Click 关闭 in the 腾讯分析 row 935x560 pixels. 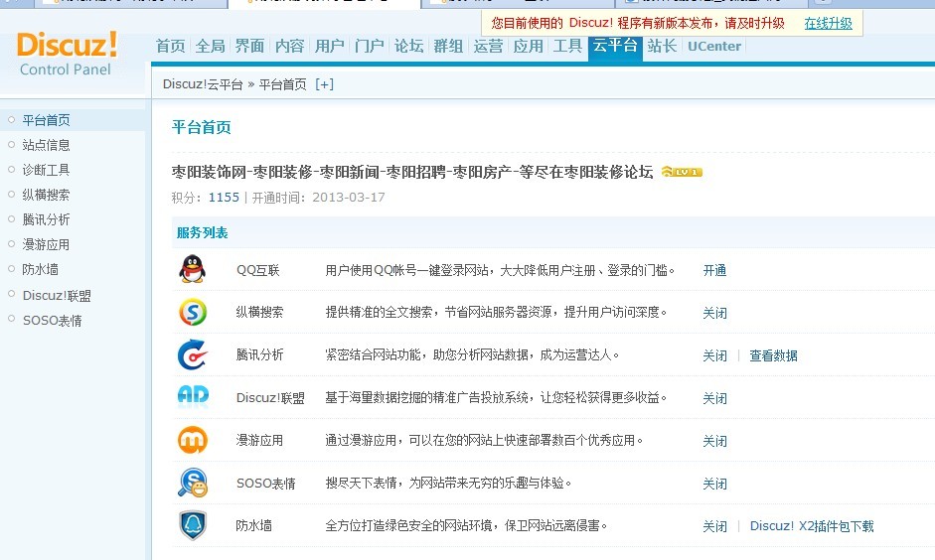tap(714, 355)
